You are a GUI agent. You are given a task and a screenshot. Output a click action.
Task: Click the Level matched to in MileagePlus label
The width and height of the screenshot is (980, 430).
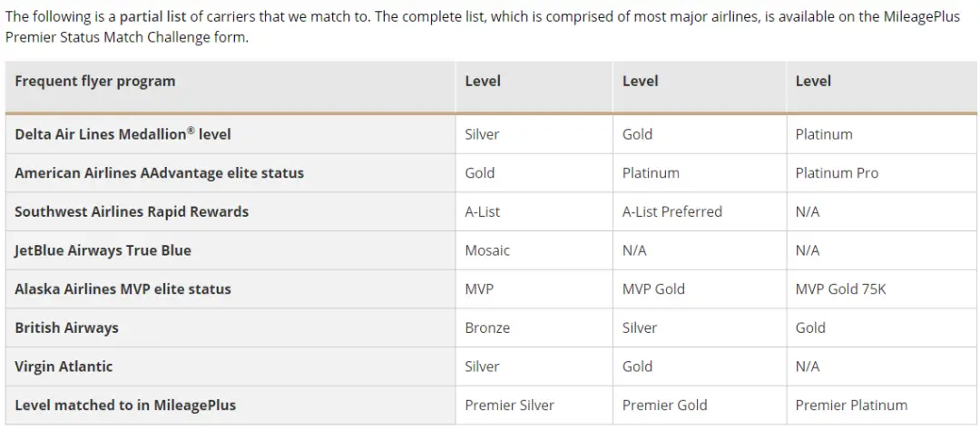coord(125,406)
